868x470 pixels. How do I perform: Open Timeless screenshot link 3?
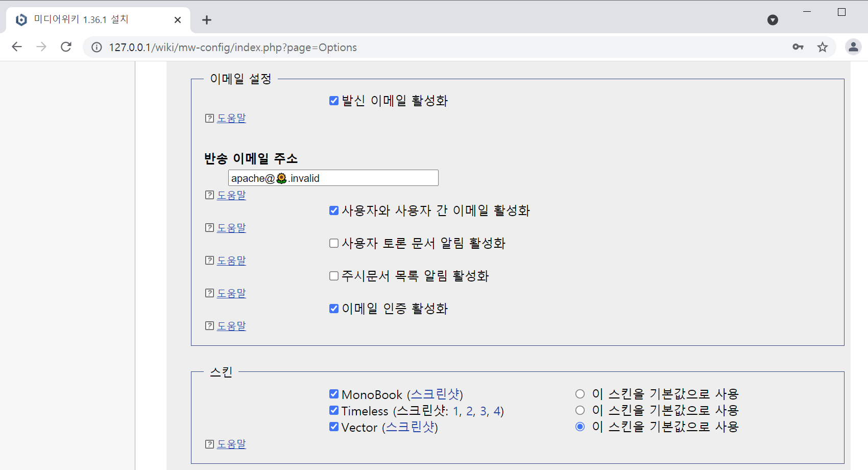point(484,411)
